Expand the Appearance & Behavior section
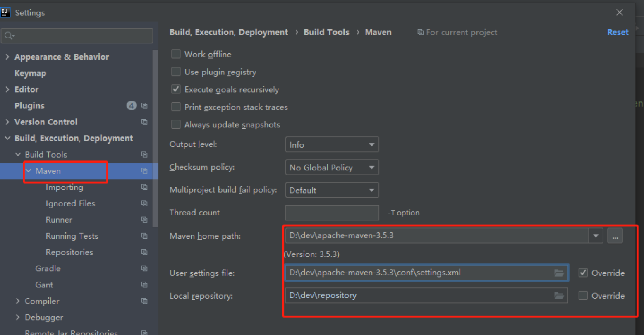This screenshot has height=335, width=644. click(7, 57)
